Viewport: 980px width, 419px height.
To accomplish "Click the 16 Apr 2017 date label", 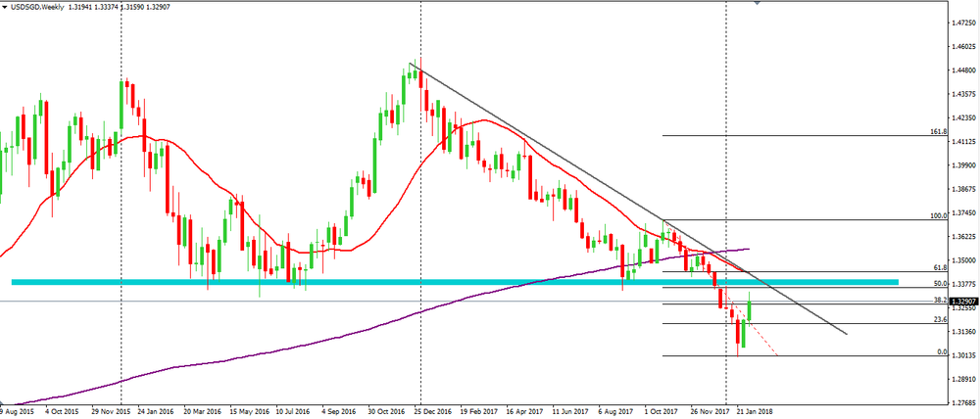I will coord(523,412).
